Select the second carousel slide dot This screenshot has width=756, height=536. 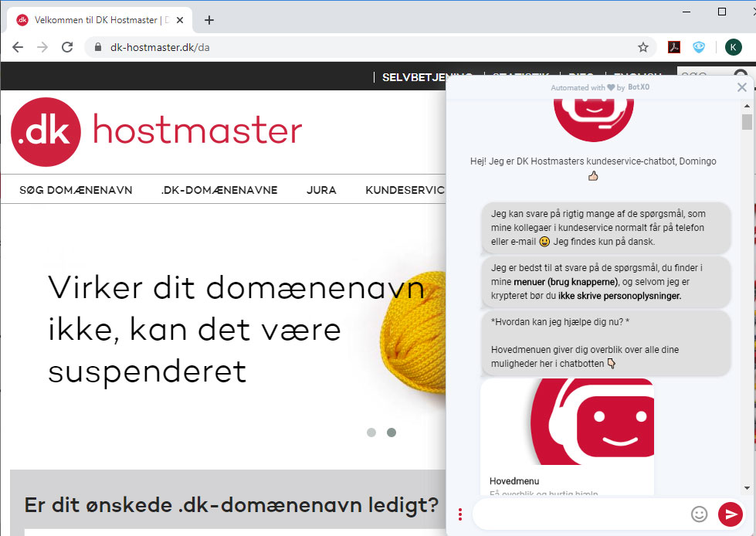coord(392,433)
